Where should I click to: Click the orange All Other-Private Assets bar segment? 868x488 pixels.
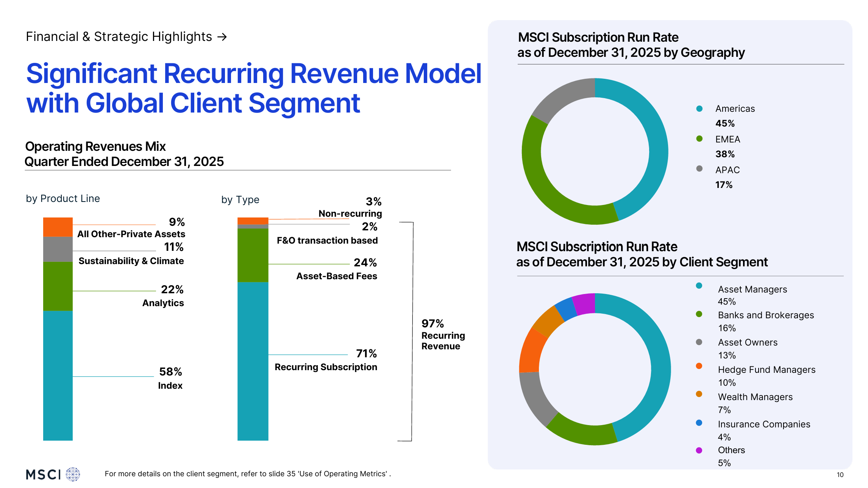tap(58, 227)
